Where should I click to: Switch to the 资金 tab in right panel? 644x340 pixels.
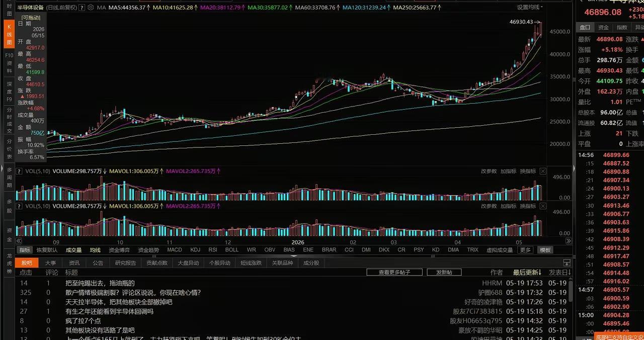(x=603, y=27)
